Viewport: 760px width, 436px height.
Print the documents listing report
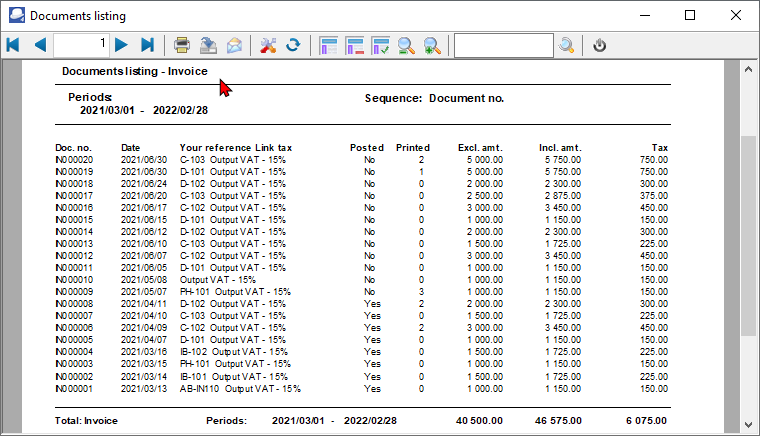point(182,45)
